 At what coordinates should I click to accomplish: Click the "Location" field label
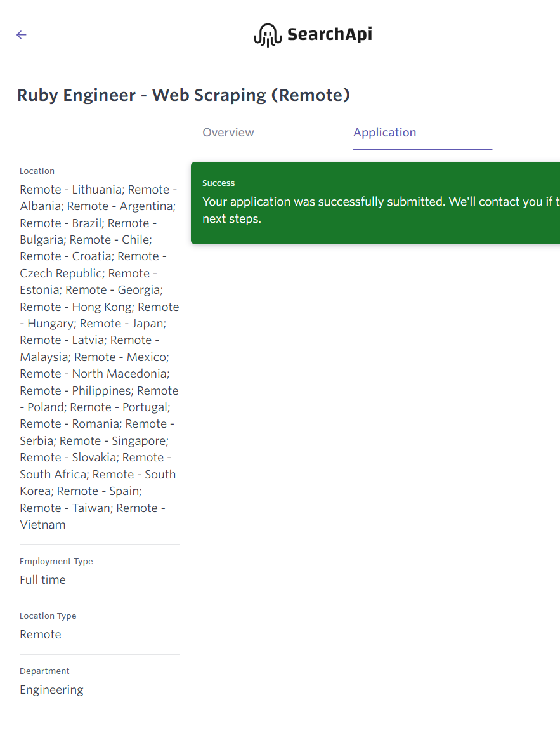tap(37, 171)
